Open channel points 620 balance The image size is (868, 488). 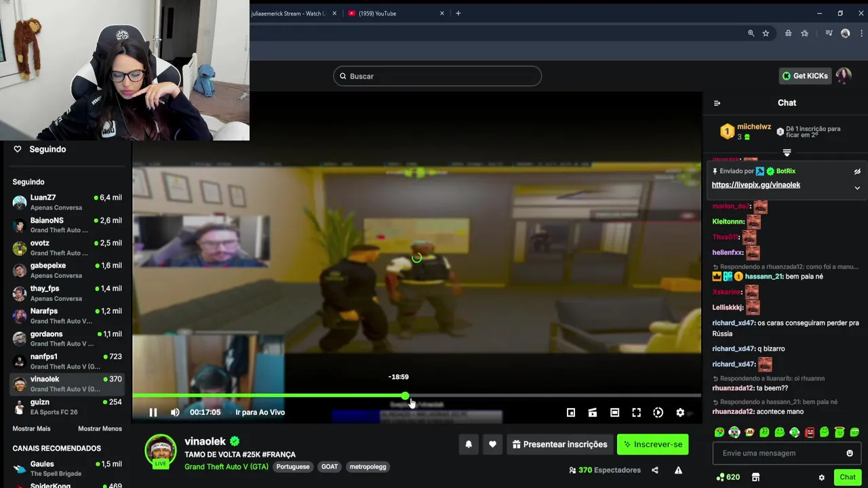click(x=728, y=477)
